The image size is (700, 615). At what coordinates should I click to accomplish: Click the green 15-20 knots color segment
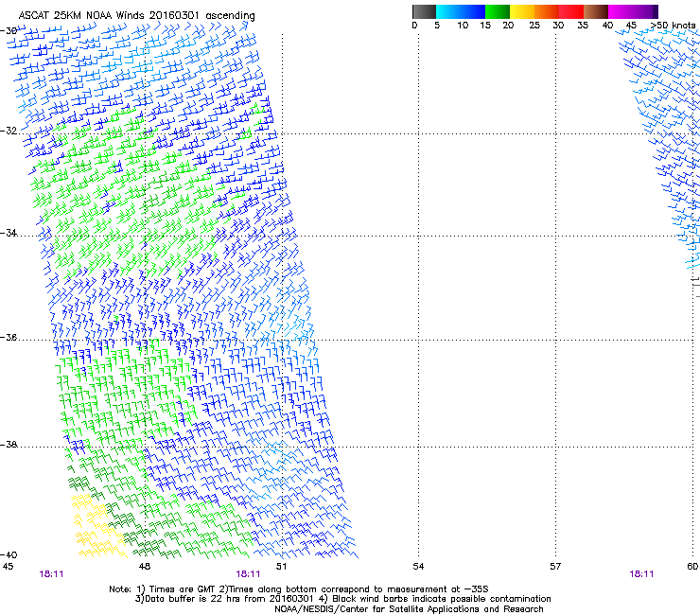tap(498, 11)
